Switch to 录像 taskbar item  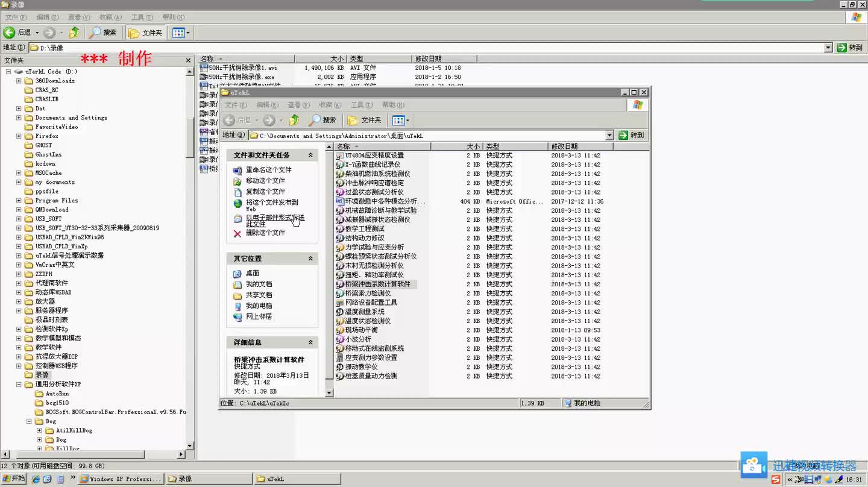click(x=209, y=479)
